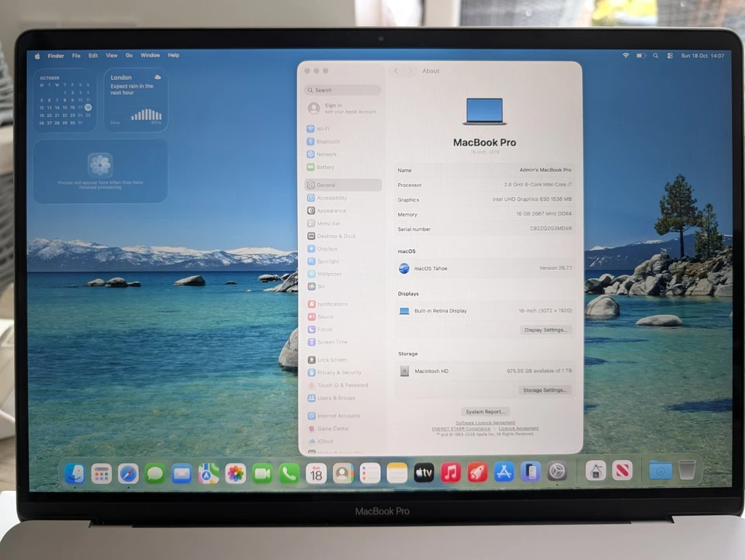Open Control Center in the menu bar
The height and width of the screenshot is (560, 745).
click(670, 56)
